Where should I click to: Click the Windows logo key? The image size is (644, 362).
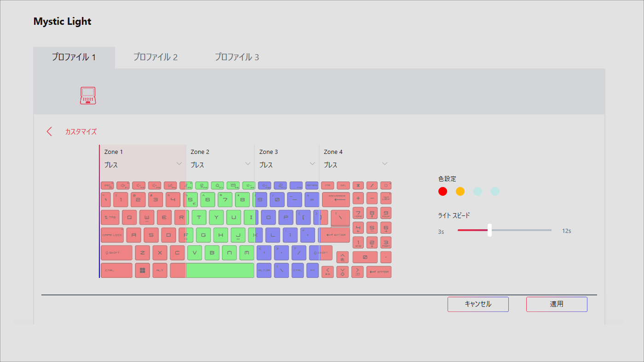pyautogui.click(x=143, y=271)
